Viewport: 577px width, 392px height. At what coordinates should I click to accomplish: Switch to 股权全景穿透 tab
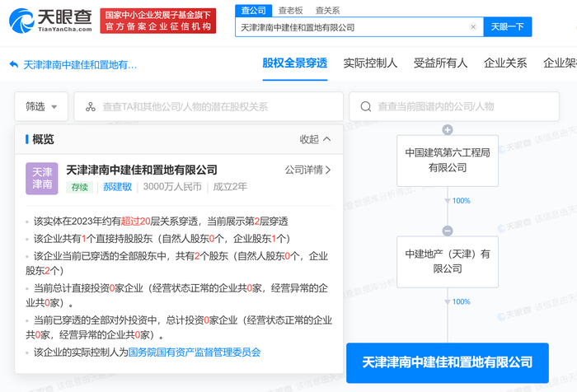295,63
